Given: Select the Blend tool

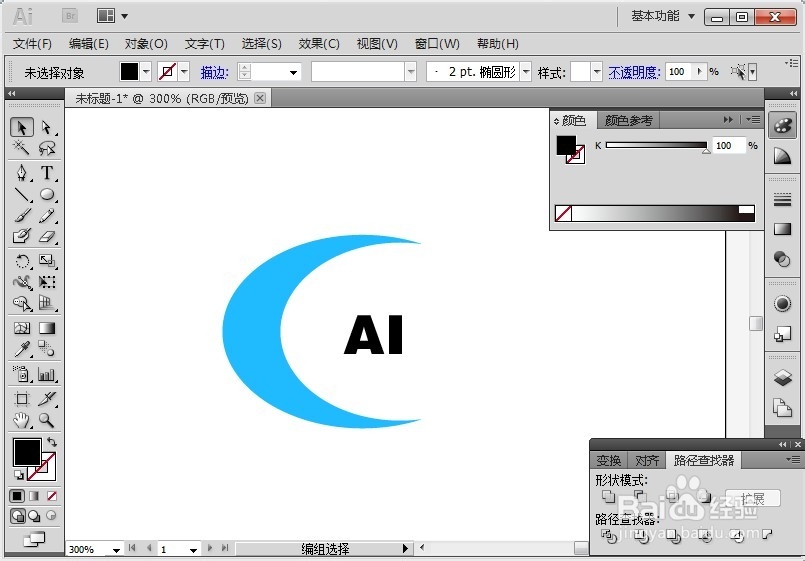Looking at the screenshot, I should click(46, 349).
